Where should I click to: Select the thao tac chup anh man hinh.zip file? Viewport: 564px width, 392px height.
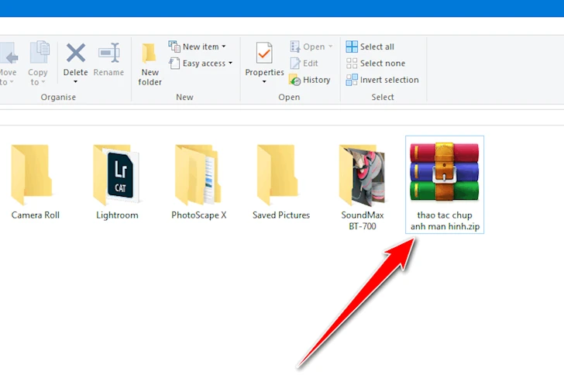[445, 184]
